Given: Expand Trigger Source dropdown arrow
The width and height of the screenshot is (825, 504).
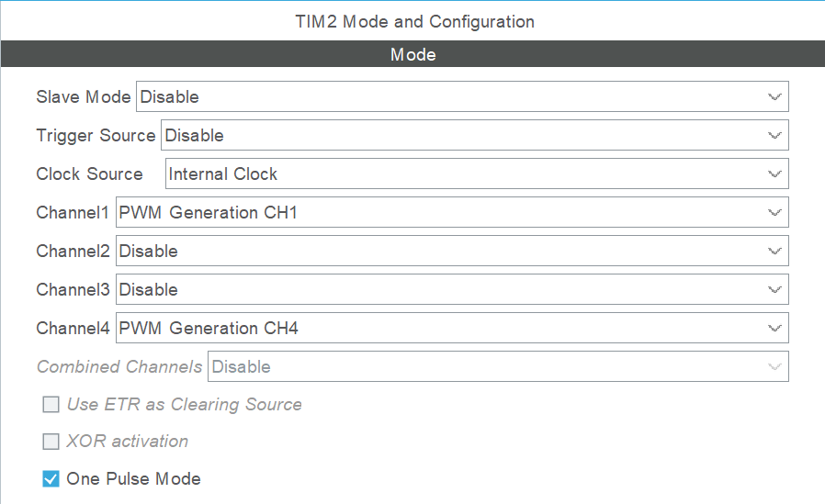Looking at the screenshot, I should coord(774,136).
